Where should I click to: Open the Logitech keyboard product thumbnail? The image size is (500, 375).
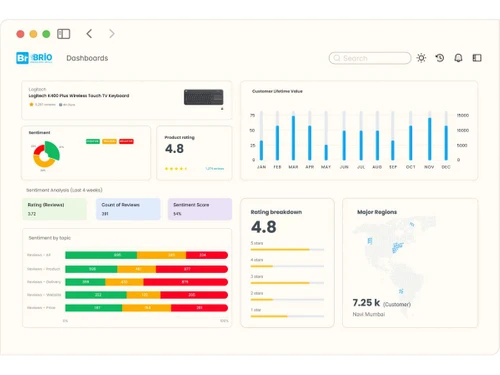(x=204, y=97)
